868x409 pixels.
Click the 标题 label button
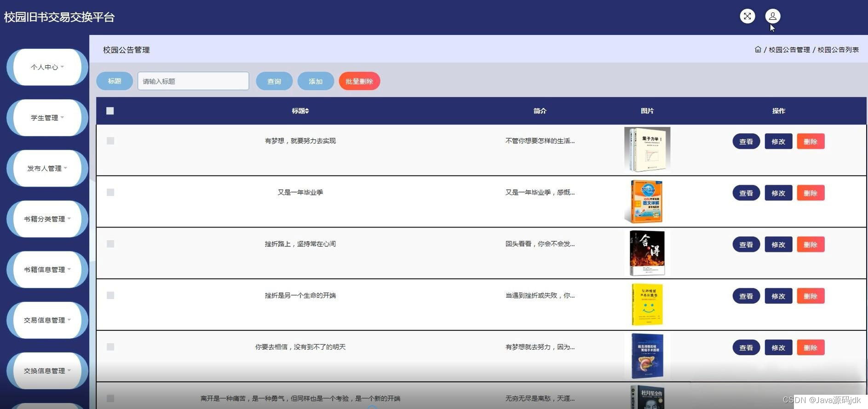coord(115,81)
